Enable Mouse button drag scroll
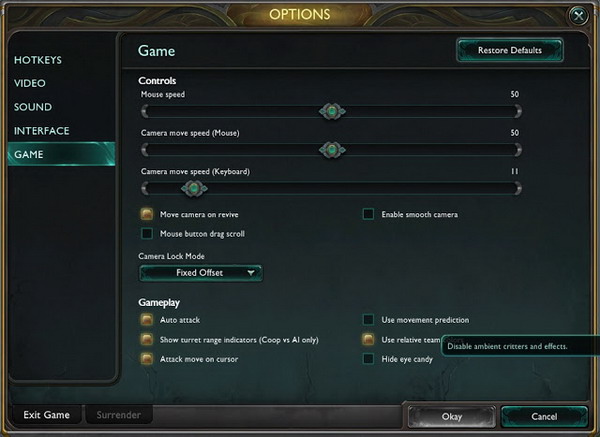This screenshot has width=600, height=437. 147,234
